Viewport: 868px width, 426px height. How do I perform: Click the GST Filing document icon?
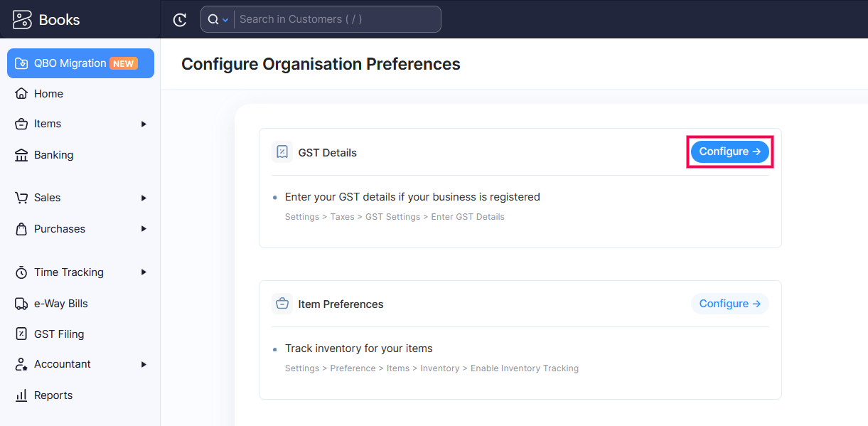click(21, 334)
